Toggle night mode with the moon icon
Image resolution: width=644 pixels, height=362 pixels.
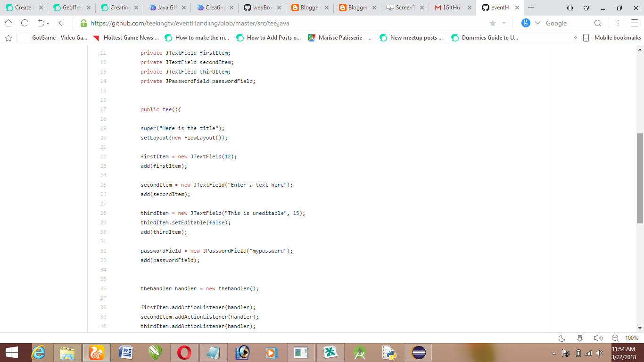point(562,338)
